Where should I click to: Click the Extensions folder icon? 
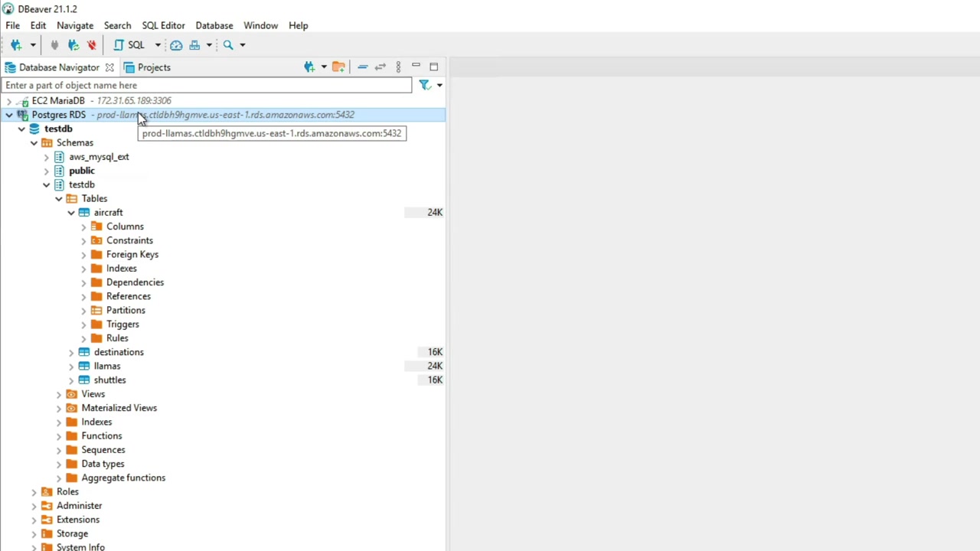point(47,520)
